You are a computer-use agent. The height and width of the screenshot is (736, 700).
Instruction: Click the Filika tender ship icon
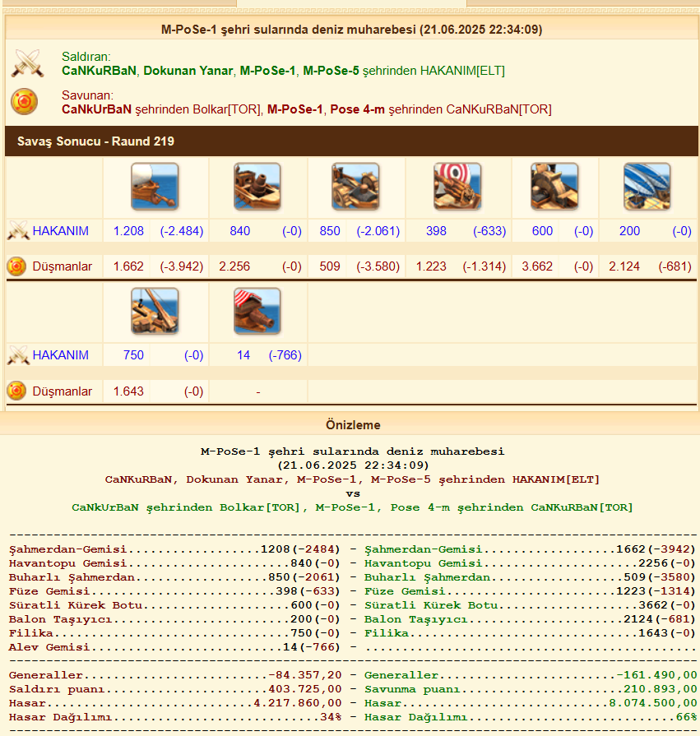tap(155, 311)
